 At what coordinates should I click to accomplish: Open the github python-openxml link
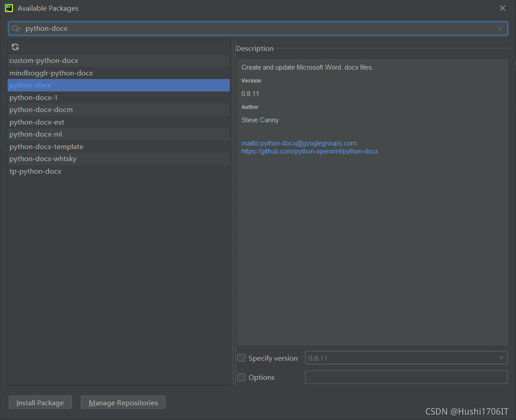[310, 151]
